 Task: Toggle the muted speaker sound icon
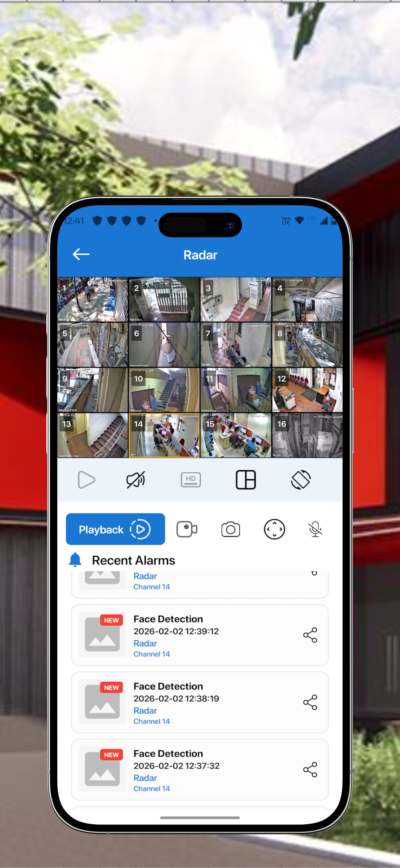tap(136, 480)
